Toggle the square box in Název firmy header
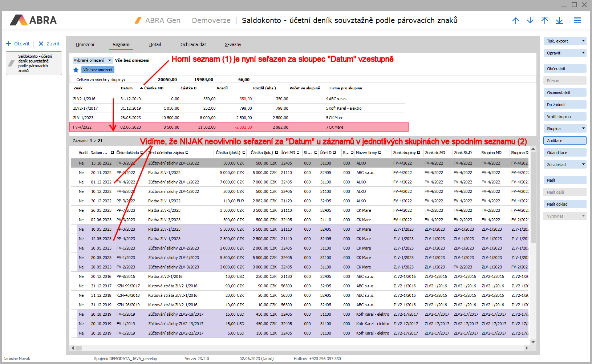Screen dimensions: 592x364 (x=380, y=153)
